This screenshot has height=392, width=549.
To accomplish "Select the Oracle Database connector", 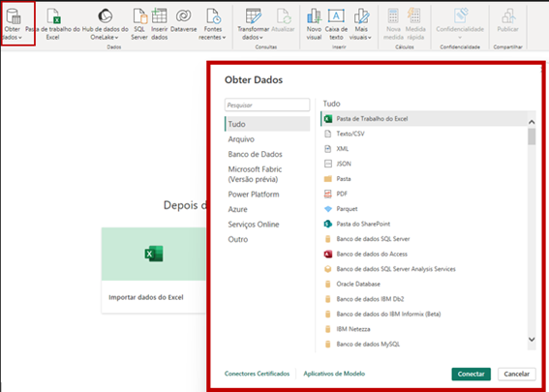I will 424,285.
